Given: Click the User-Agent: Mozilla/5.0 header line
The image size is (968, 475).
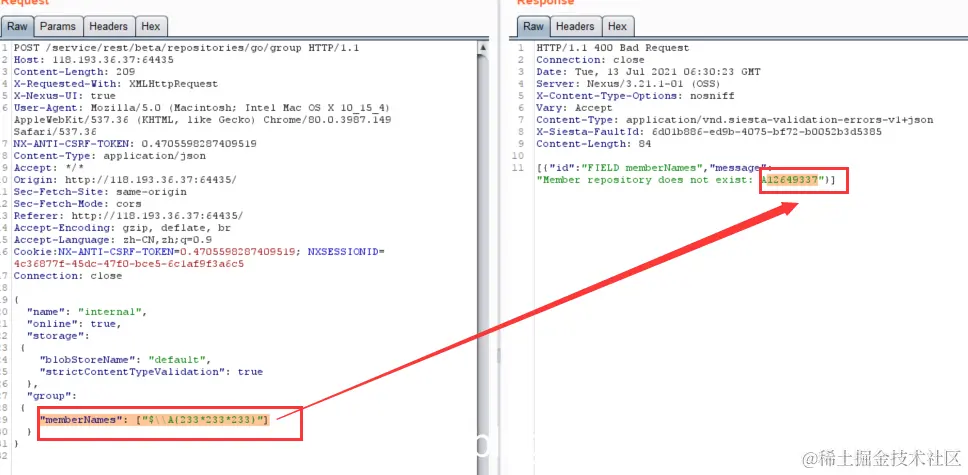Looking at the screenshot, I should tap(202, 107).
